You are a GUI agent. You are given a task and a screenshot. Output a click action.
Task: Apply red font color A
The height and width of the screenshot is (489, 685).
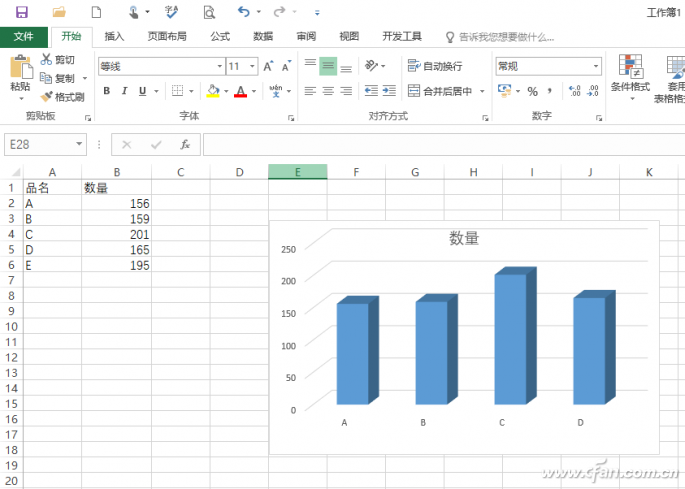coord(240,91)
